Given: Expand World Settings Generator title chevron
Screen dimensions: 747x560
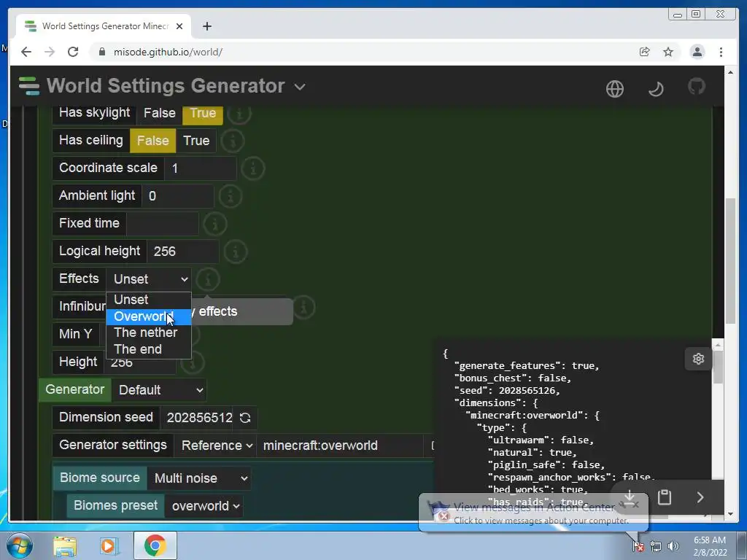Looking at the screenshot, I should (x=300, y=87).
